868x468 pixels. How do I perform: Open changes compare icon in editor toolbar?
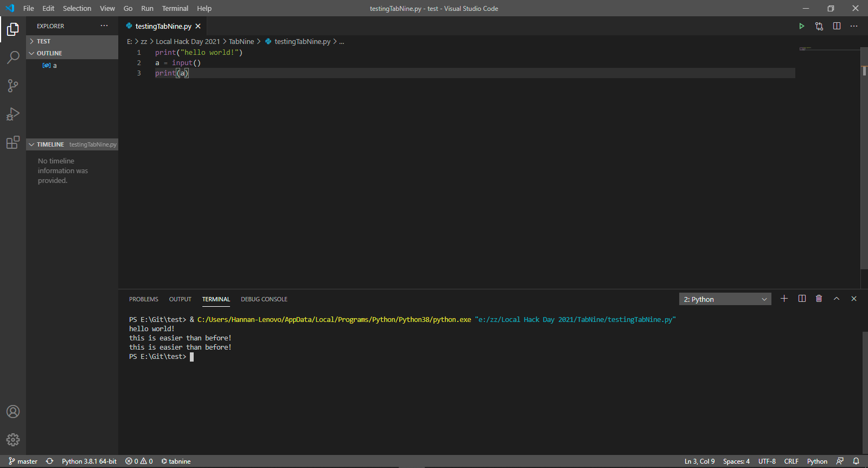819,26
